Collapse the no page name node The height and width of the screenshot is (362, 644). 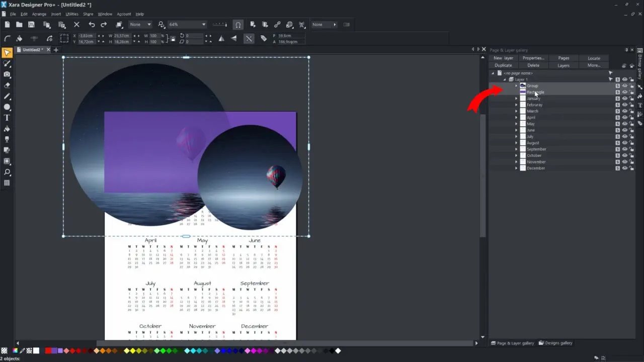click(x=493, y=73)
